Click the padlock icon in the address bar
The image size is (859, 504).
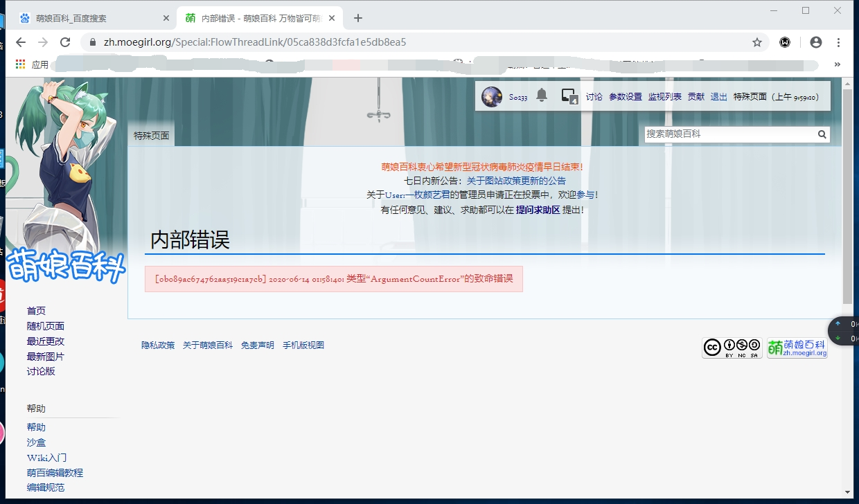pyautogui.click(x=92, y=42)
